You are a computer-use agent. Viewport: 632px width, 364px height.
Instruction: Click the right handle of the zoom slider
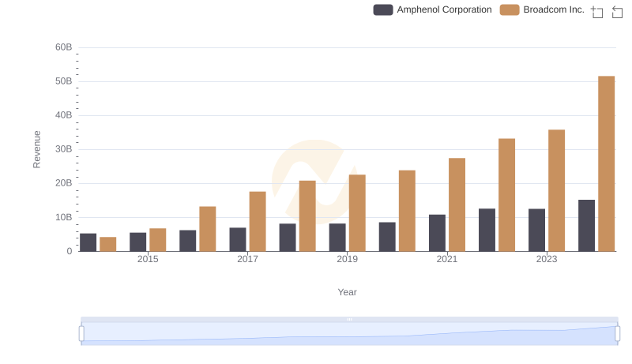click(x=618, y=334)
